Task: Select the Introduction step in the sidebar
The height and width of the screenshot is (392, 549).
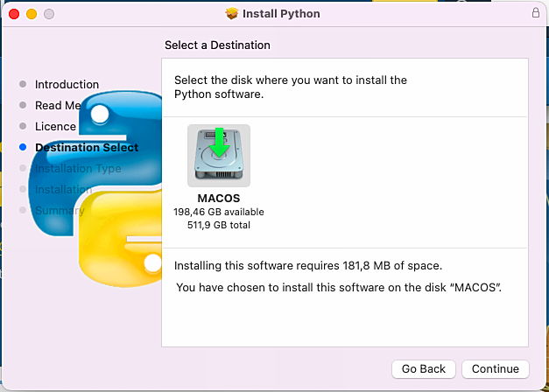Action: (x=67, y=85)
